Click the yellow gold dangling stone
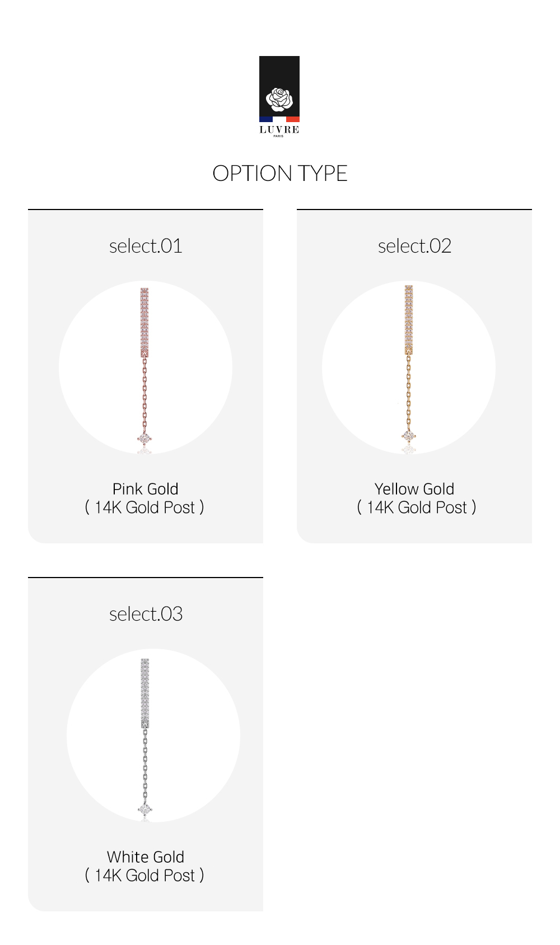Screen dimensions: 560x945 (409, 435)
